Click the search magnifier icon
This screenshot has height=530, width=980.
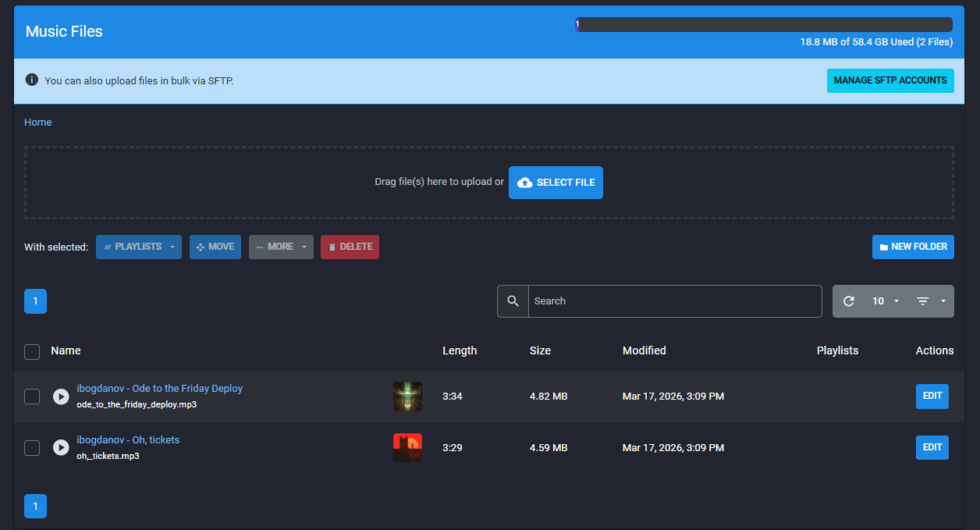click(513, 301)
